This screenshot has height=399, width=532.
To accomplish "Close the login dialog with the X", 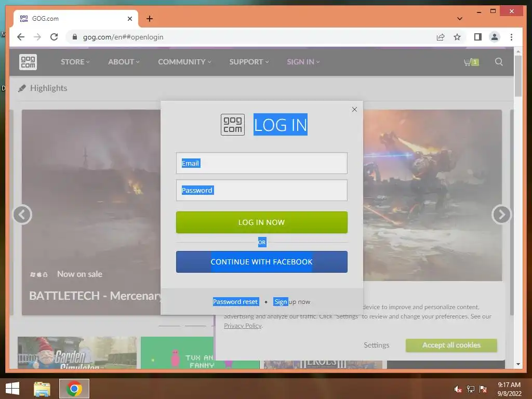I will point(354,109).
